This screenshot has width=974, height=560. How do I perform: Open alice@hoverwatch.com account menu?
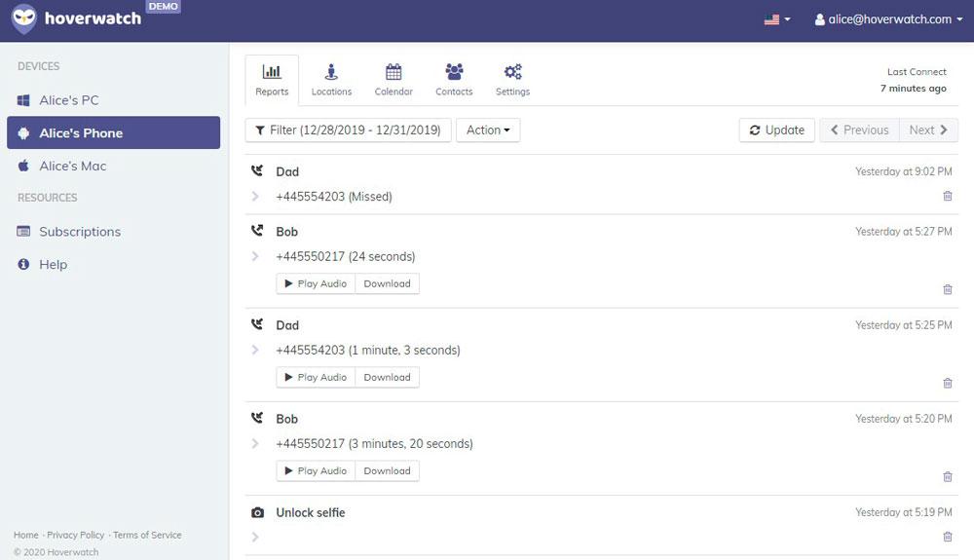point(888,19)
